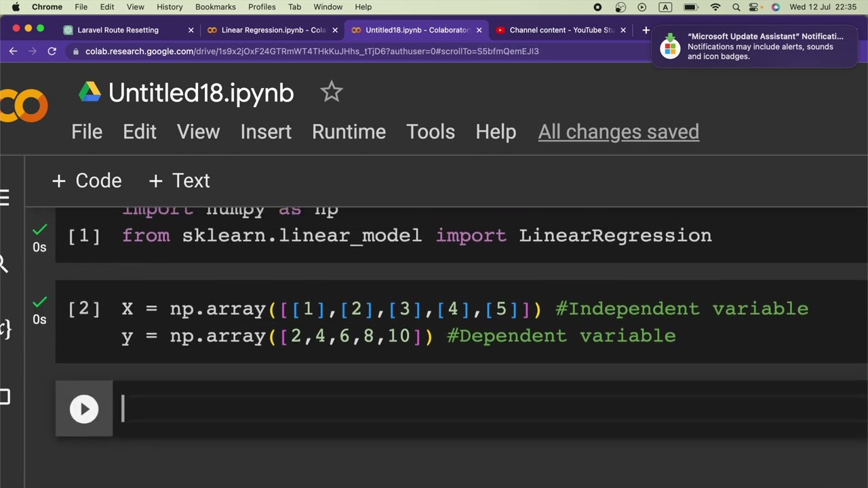Close the Untitled18.ipynb browser tab
Image resolution: width=868 pixels, height=488 pixels.
pos(479,30)
